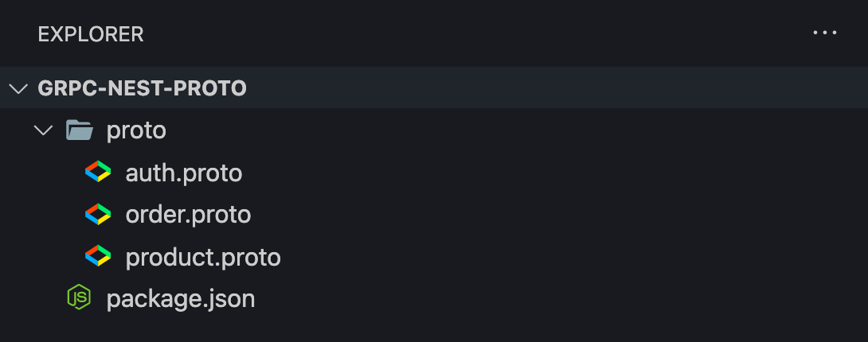This screenshot has width=868, height=342.
Task: Click the EXPLORER panel heading
Action: pos(91,34)
